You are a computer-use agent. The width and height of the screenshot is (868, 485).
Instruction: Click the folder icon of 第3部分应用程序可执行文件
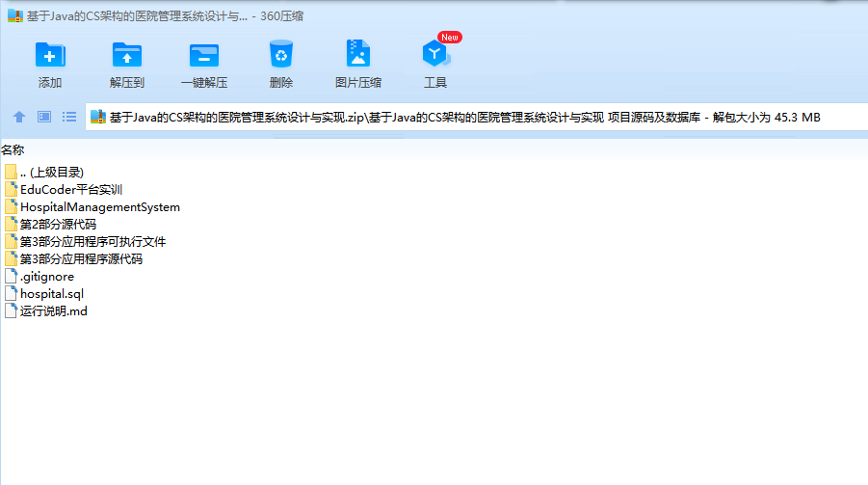coord(11,242)
